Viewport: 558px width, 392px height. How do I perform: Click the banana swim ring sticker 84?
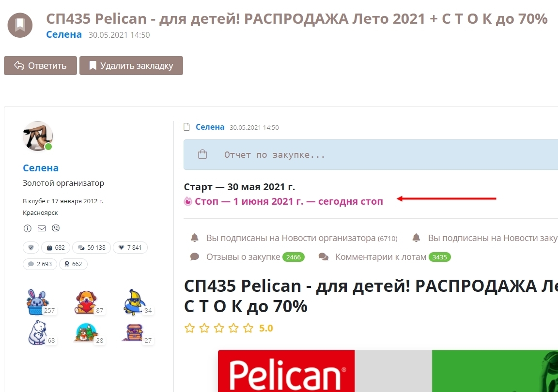pyautogui.click(x=134, y=302)
